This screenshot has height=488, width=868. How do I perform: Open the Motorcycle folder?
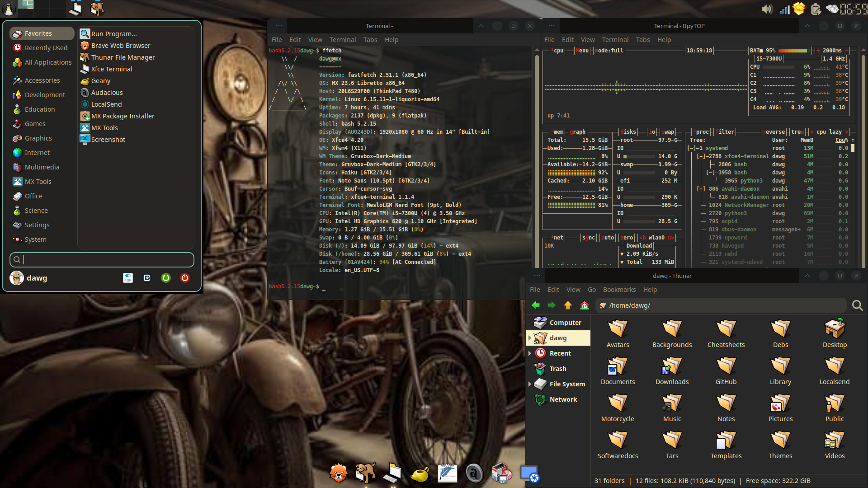click(618, 408)
